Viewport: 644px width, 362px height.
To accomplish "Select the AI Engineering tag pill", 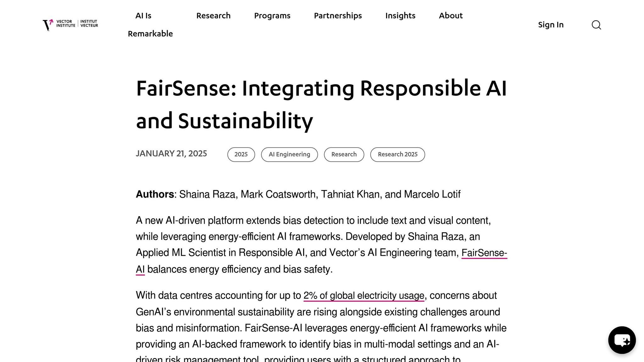I will 289,155.
